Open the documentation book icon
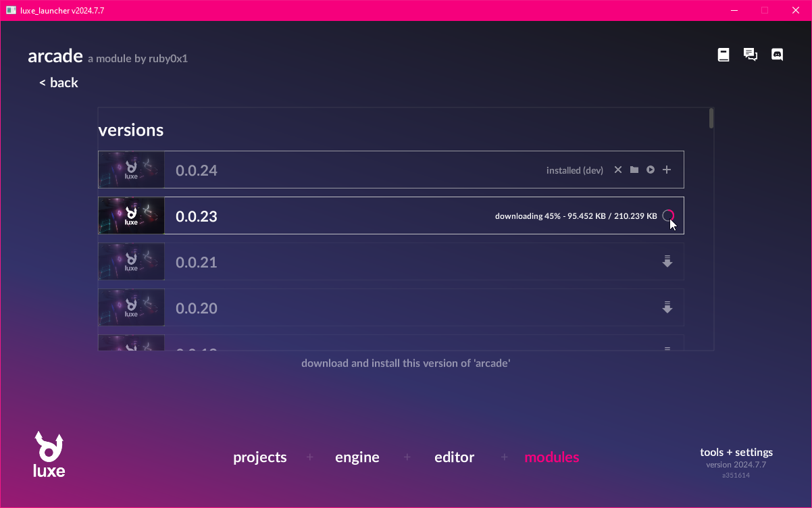This screenshot has height=508, width=812. pos(724,55)
